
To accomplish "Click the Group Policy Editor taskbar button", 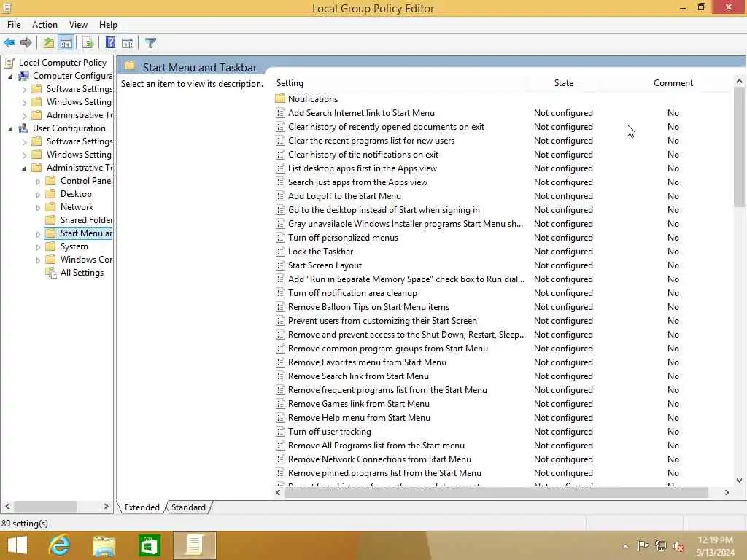I will pyautogui.click(x=194, y=545).
